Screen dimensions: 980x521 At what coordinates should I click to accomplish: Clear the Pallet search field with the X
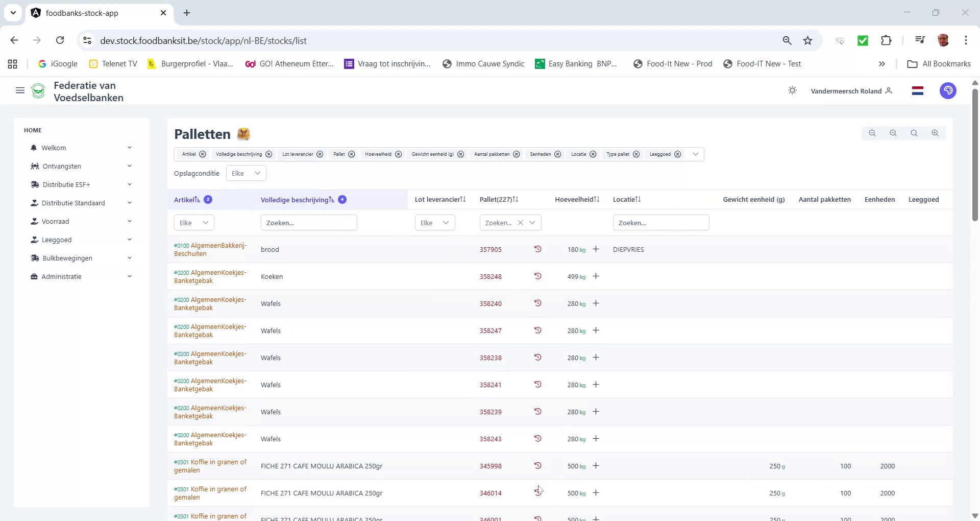pos(521,222)
